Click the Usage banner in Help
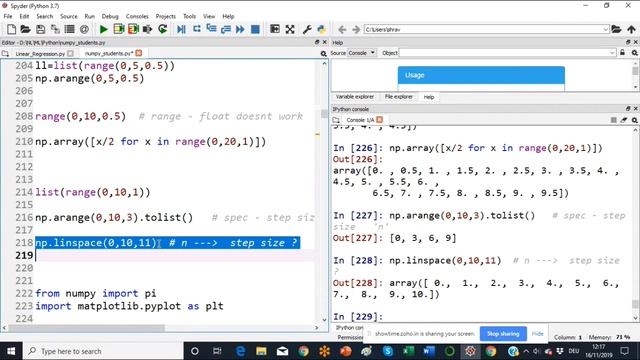This screenshot has width=640, height=360. click(481, 75)
